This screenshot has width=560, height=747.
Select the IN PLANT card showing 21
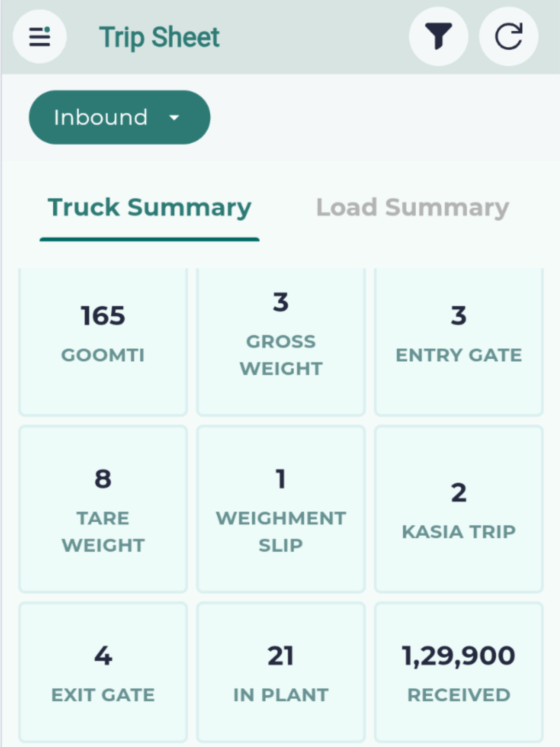[281, 673]
